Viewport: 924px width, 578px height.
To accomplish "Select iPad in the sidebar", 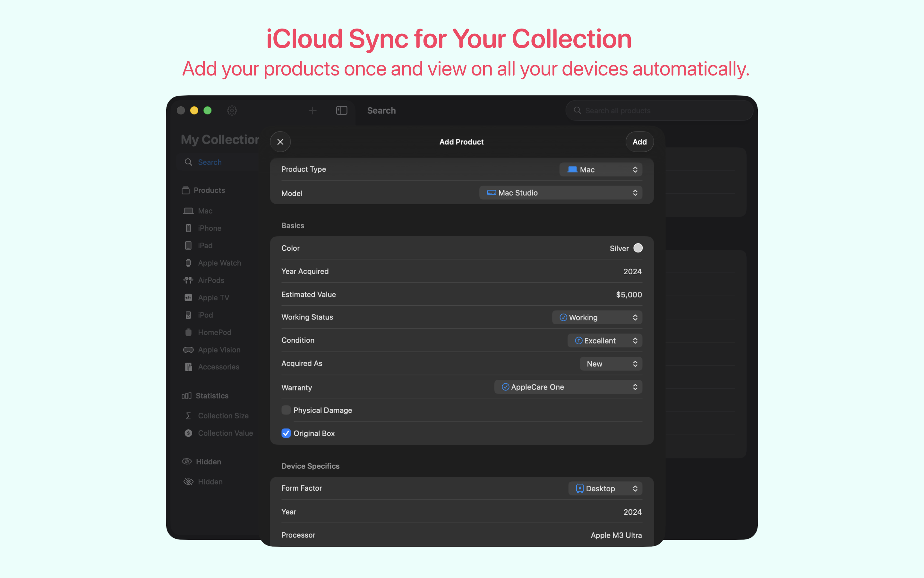I will point(205,245).
